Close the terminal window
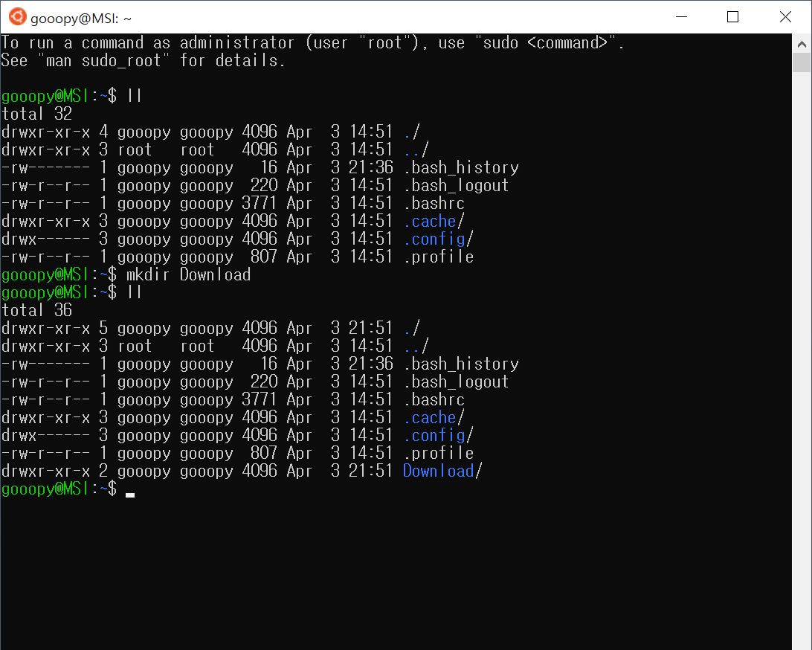The width and height of the screenshot is (812, 650). [785, 17]
